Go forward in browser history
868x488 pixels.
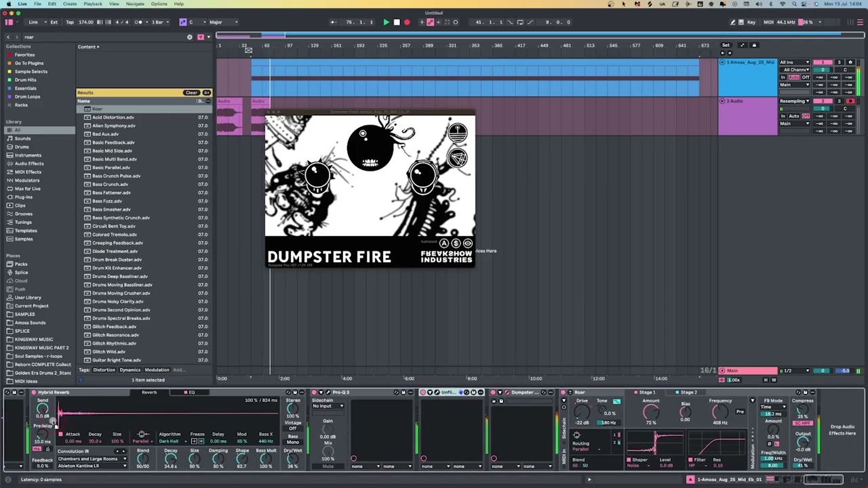pos(18,37)
